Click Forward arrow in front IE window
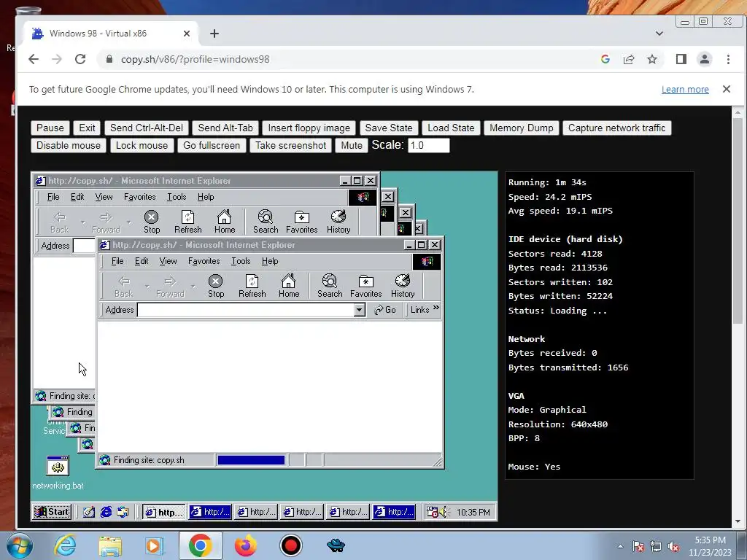This screenshot has width=747, height=560. 170,286
